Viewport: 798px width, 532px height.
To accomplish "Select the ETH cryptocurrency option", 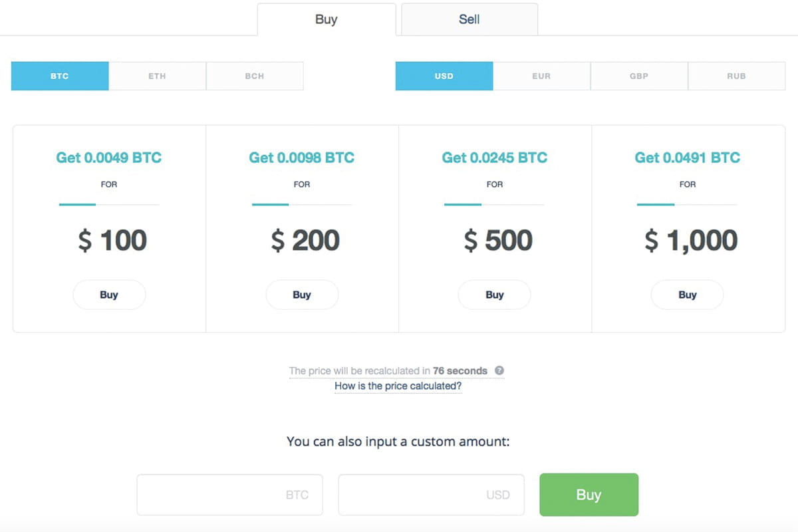I will coord(157,76).
